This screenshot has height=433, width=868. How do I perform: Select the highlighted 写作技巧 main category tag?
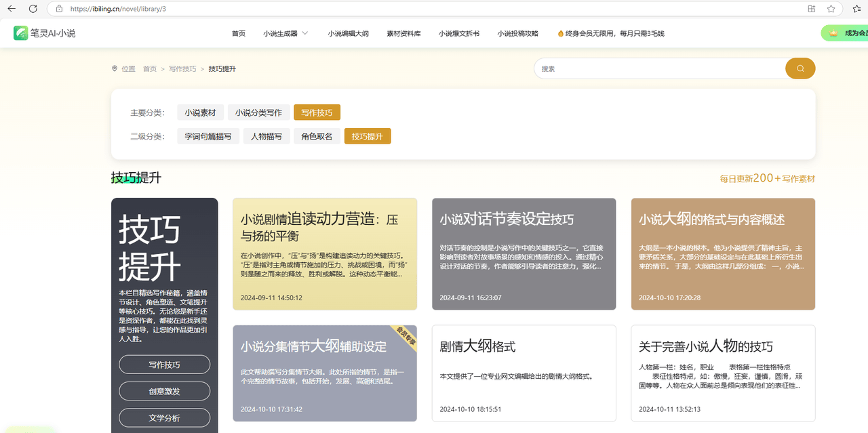tap(317, 112)
